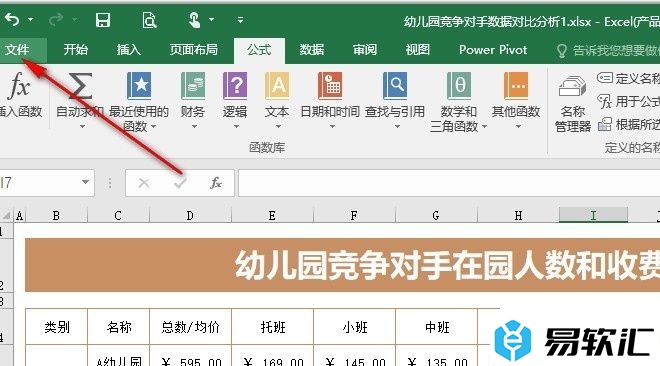The height and width of the screenshot is (366, 660).
Task: Click the 托班 header cell
Action: 272,326
